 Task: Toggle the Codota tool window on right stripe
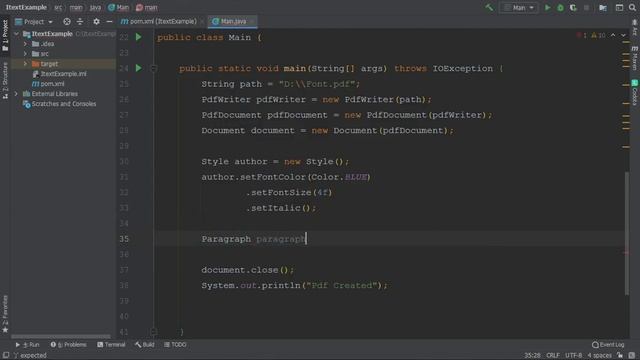click(635, 92)
